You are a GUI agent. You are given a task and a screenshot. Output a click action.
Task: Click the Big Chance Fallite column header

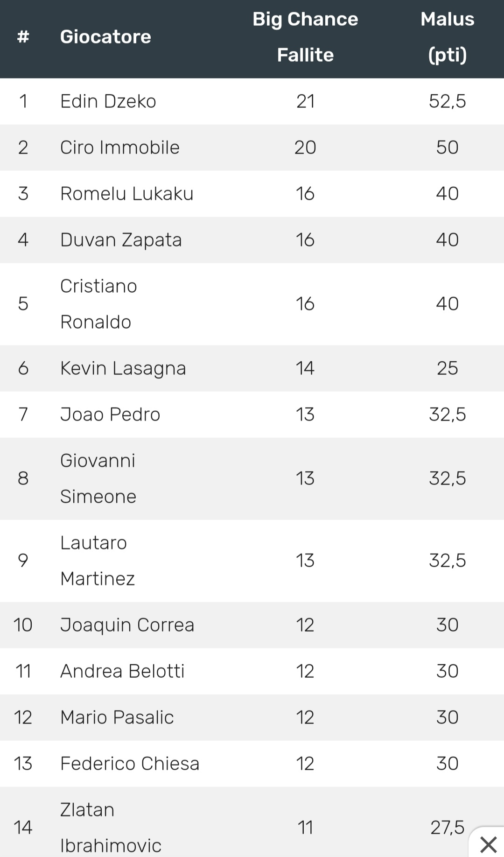[305, 37]
